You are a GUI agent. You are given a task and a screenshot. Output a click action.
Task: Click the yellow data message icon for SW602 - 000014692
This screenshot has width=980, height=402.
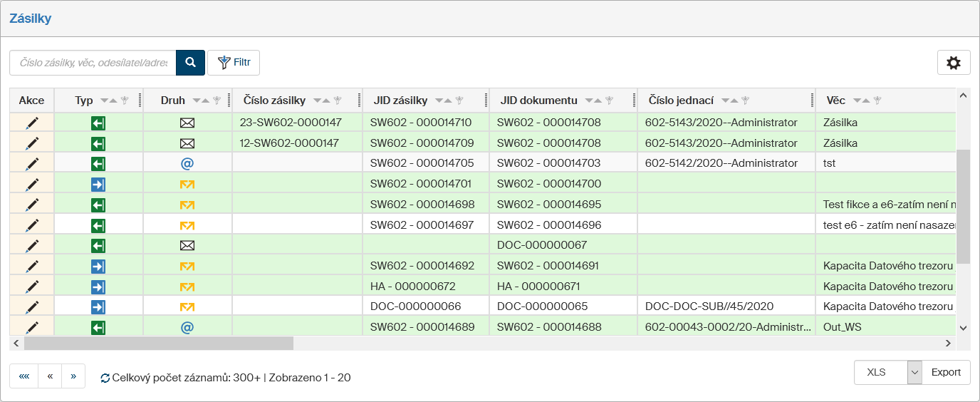187,266
